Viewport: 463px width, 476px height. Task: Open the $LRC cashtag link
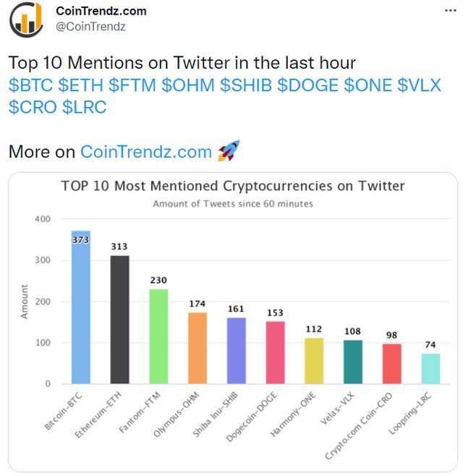point(84,108)
